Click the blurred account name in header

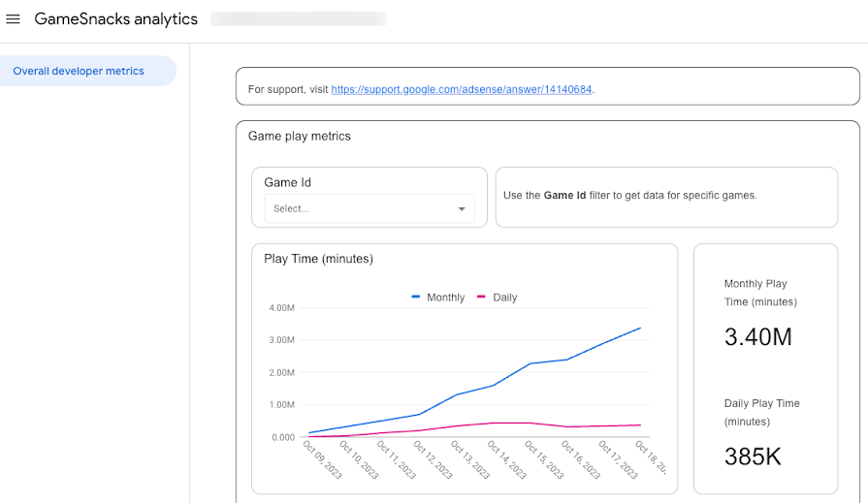[299, 18]
